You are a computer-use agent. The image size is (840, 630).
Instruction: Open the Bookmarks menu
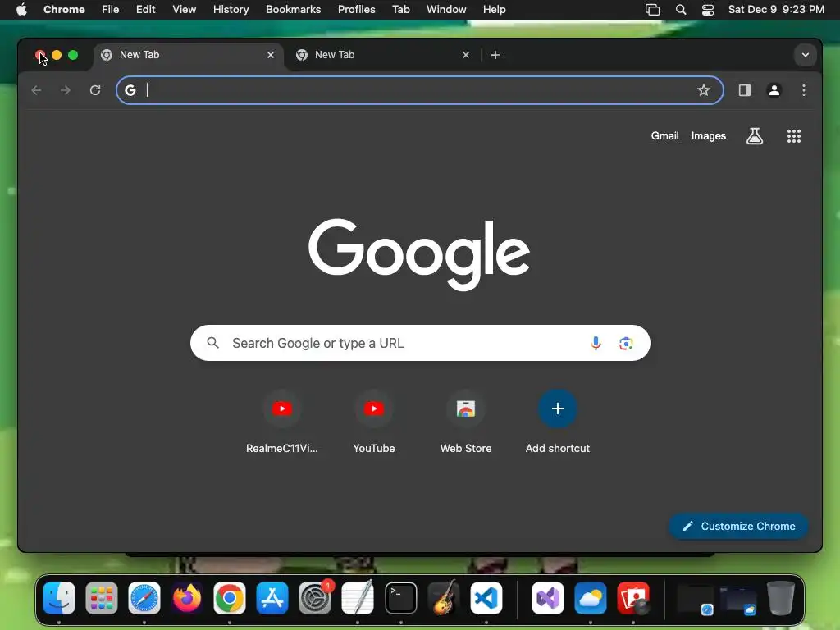point(293,10)
